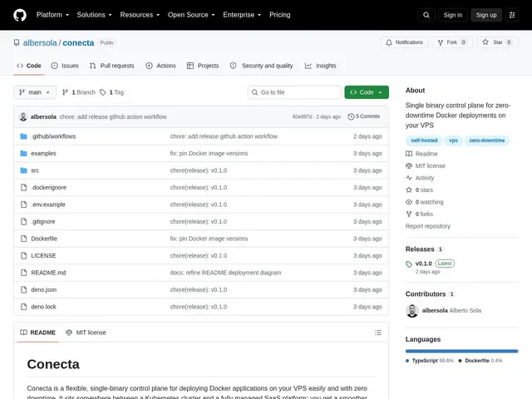Click the Dockerfile 0.4% language entry
The height and width of the screenshot is (399, 532).
click(480, 361)
